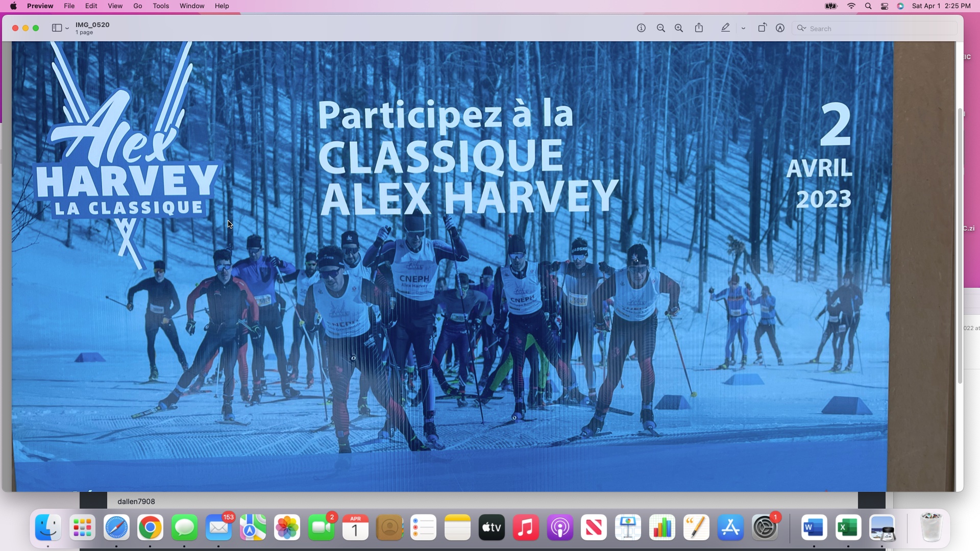Open the Go menu
Screen dimensions: 980x551
click(138, 6)
